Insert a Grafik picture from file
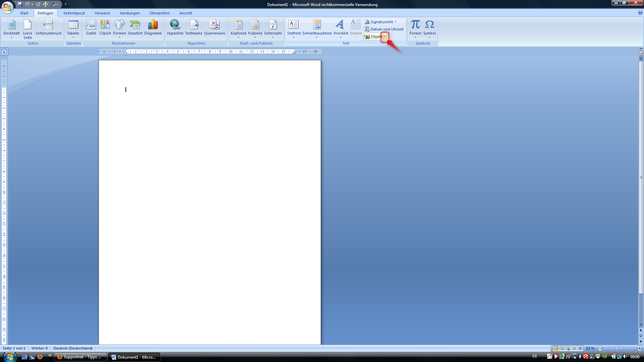Viewport: 644px width, 362px height. pos(91,27)
